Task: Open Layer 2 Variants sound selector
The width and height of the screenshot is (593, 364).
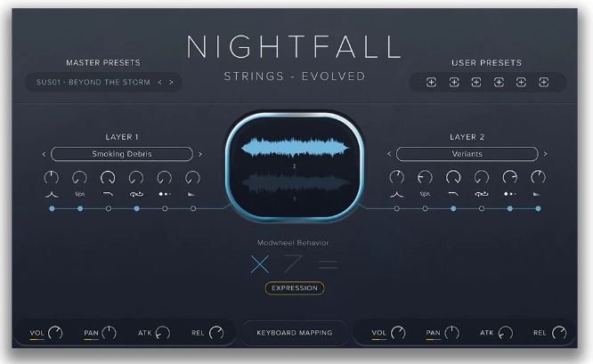Action: pos(467,154)
